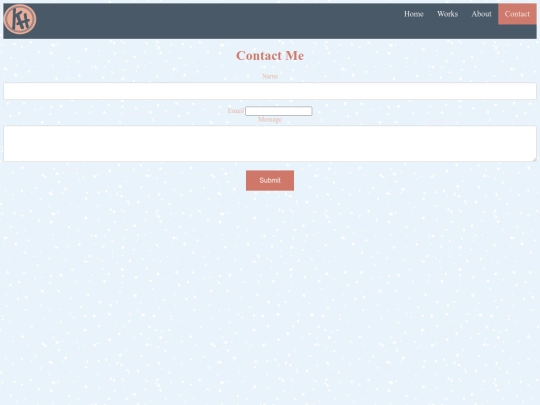This screenshot has width=540, height=405.
Task: Open the About page
Action: pos(481,14)
